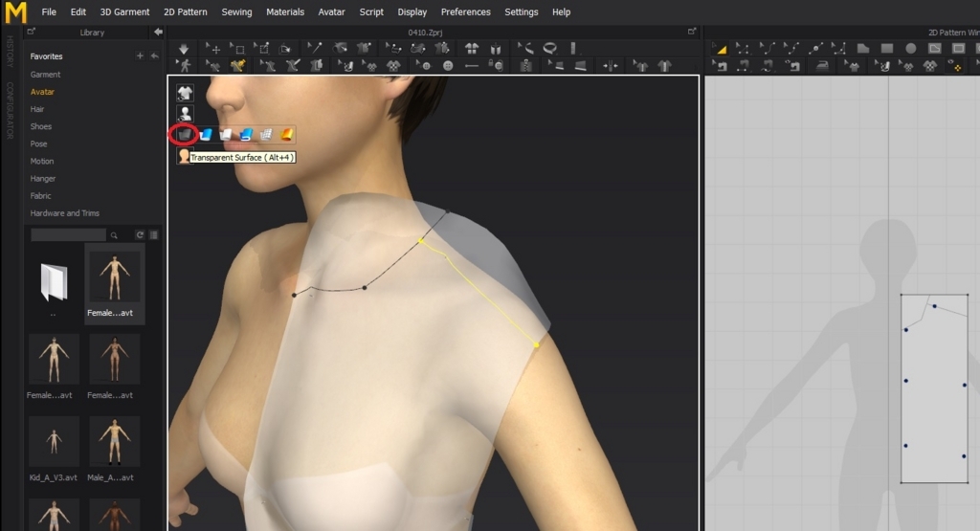Open the Configurator side tab
The height and width of the screenshot is (531, 980).
[10, 111]
